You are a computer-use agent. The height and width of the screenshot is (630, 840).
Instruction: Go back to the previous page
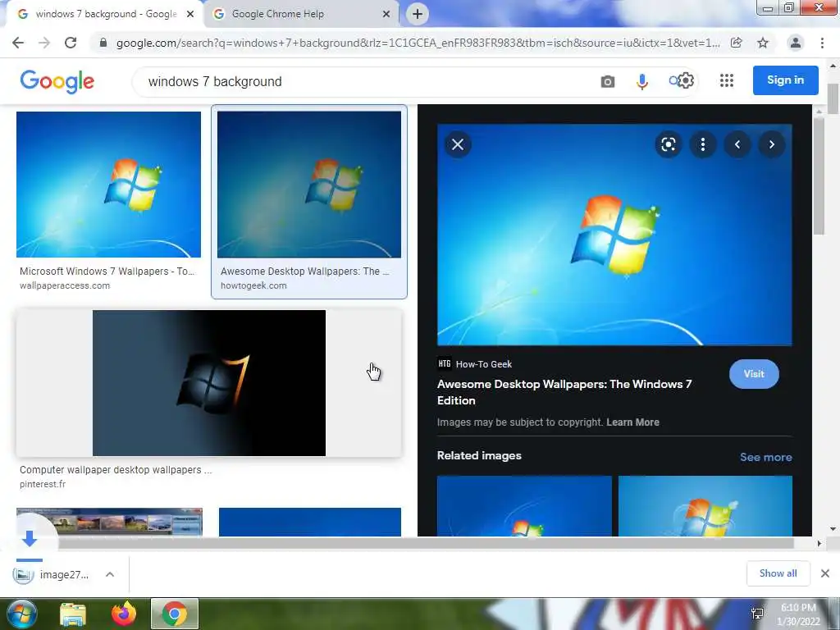pyautogui.click(x=18, y=43)
